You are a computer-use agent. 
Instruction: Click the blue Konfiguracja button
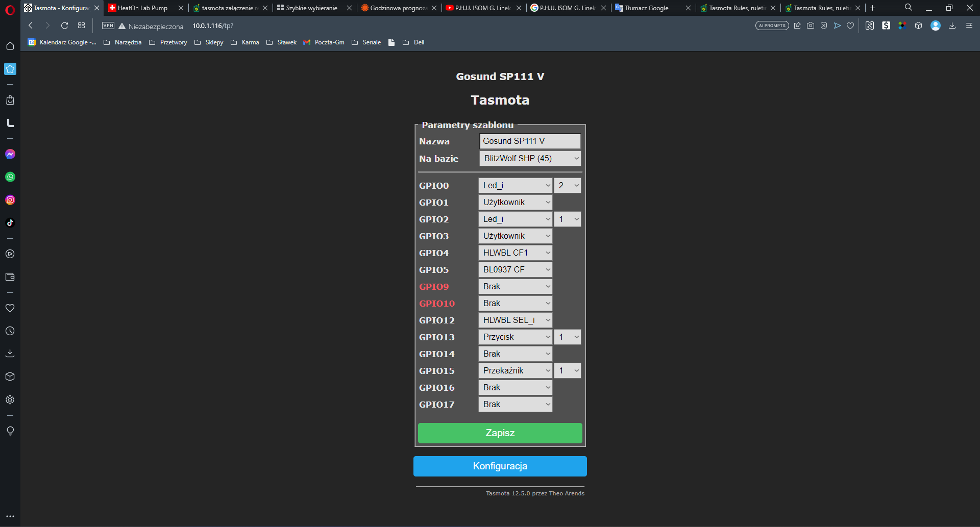[500, 466]
